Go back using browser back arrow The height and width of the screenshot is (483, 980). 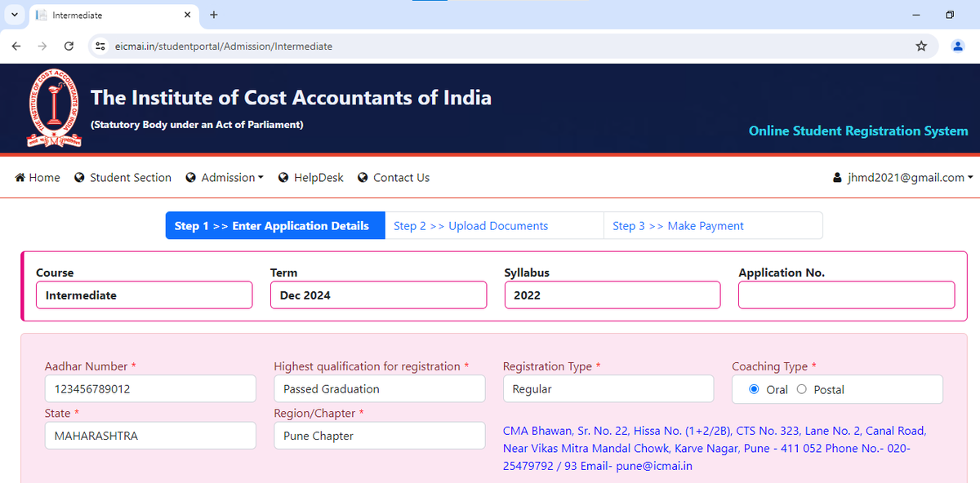coord(16,47)
